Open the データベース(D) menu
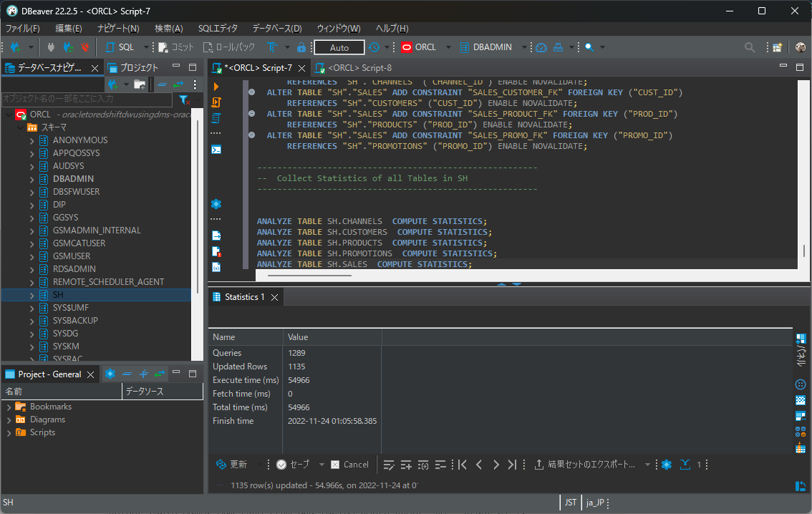The image size is (812, 514). tap(277, 29)
